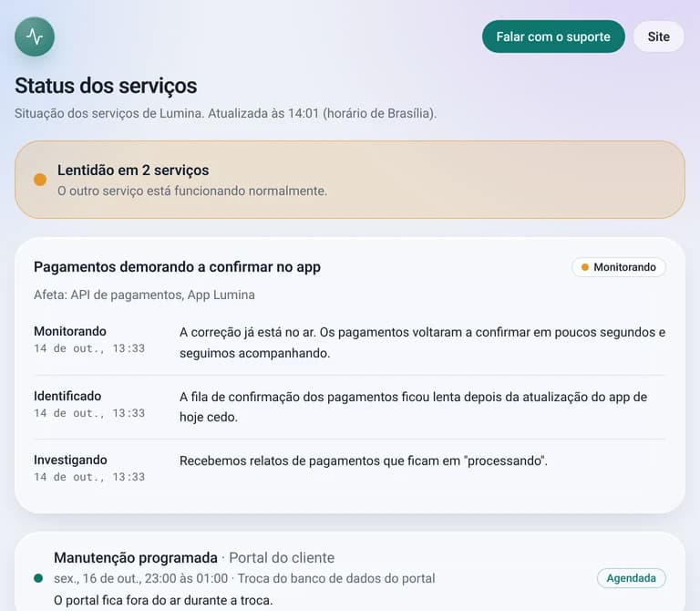Click the Investigando update label
Image resolution: width=700 pixels, height=611 pixels.
click(70, 460)
